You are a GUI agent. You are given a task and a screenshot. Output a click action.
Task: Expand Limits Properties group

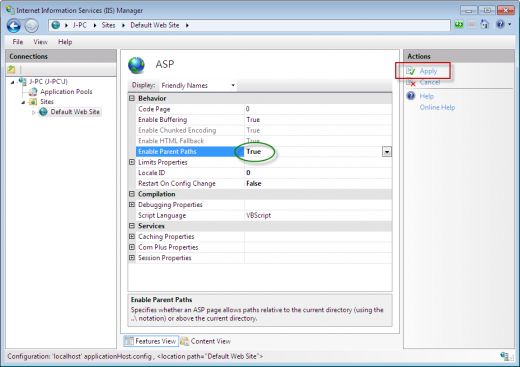132,162
